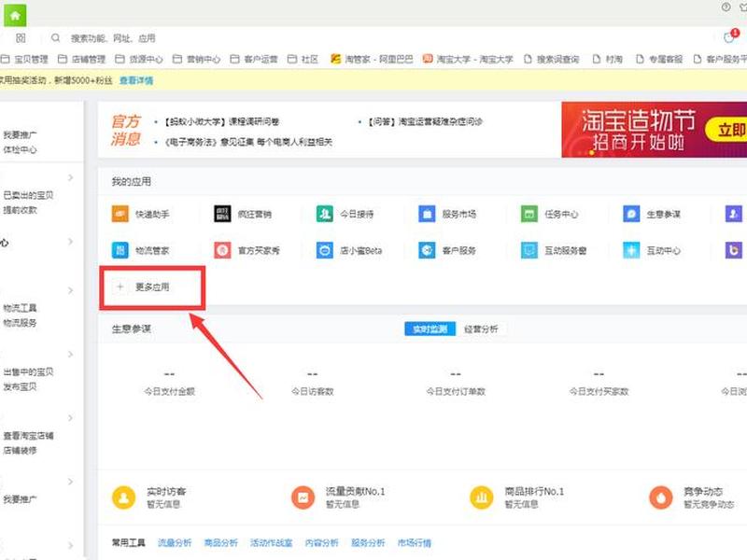The image size is (747, 560).
Task: Expand the sidebar section chevron beside 心
Action: coord(71,242)
